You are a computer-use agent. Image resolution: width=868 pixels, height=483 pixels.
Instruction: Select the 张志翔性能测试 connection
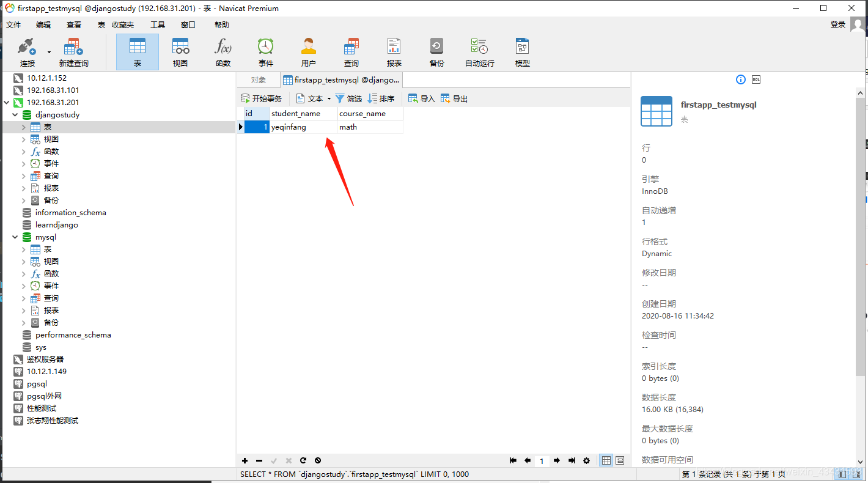point(53,421)
